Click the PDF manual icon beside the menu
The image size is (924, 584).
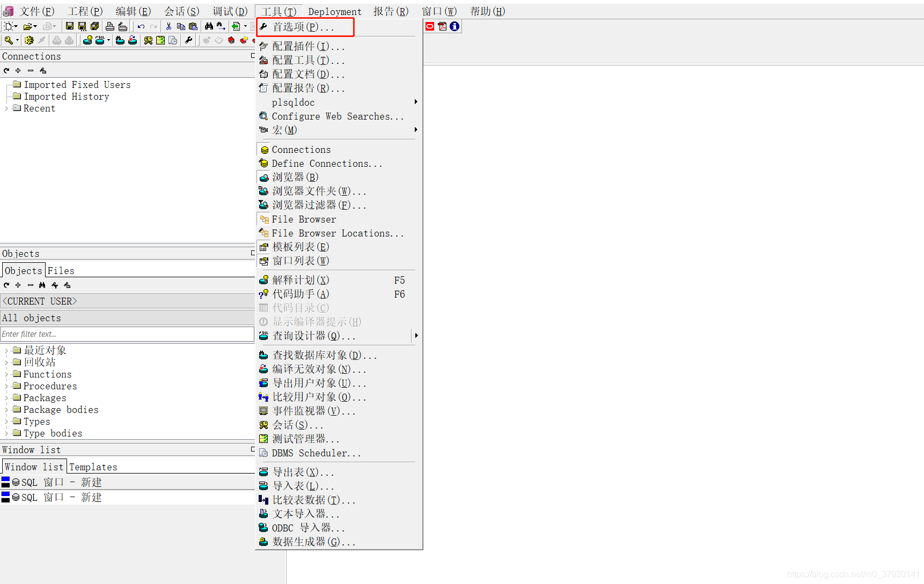pyautogui.click(x=442, y=26)
